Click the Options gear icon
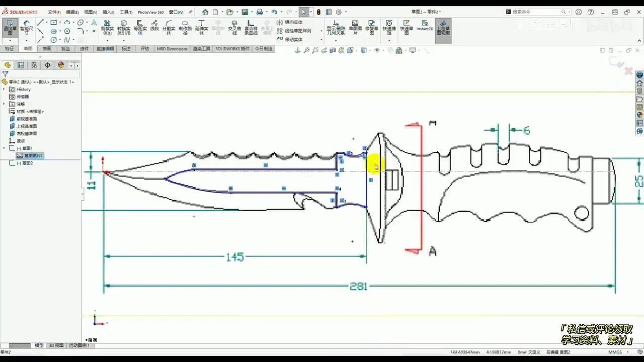The image size is (644, 362). [x=339, y=12]
